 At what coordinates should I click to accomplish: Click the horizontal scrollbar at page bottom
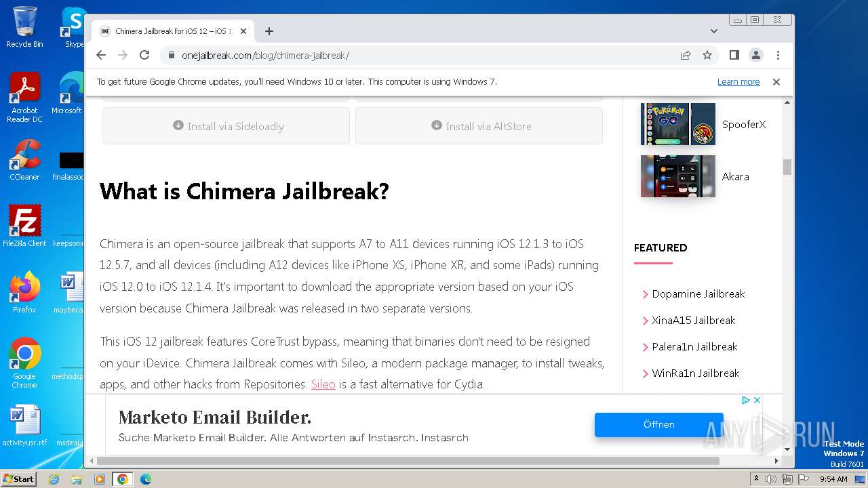coord(408,461)
